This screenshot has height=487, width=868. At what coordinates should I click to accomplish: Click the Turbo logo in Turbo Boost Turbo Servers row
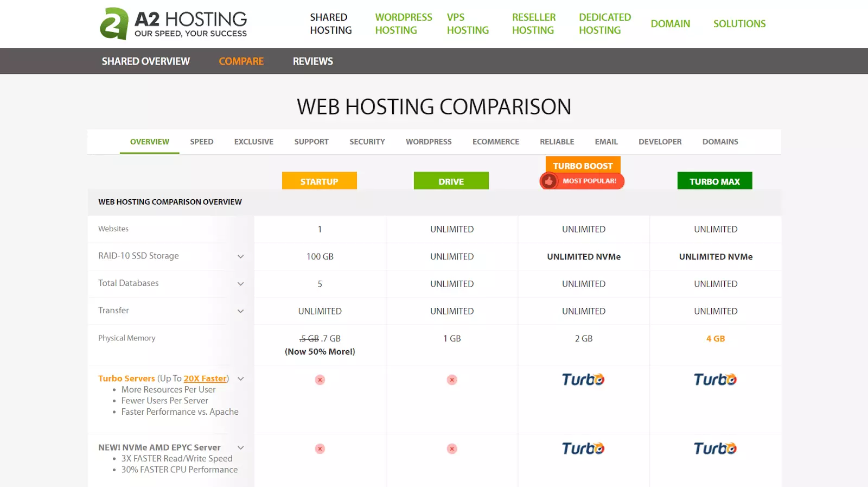click(583, 379)
